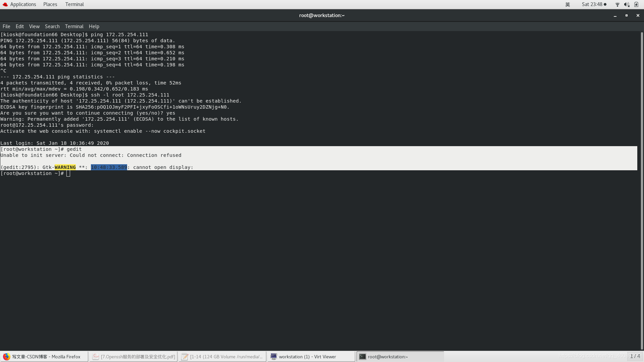Open the Applications menu
The width and height of the screenshot is (644, 362).
click(x=23, y=4)
